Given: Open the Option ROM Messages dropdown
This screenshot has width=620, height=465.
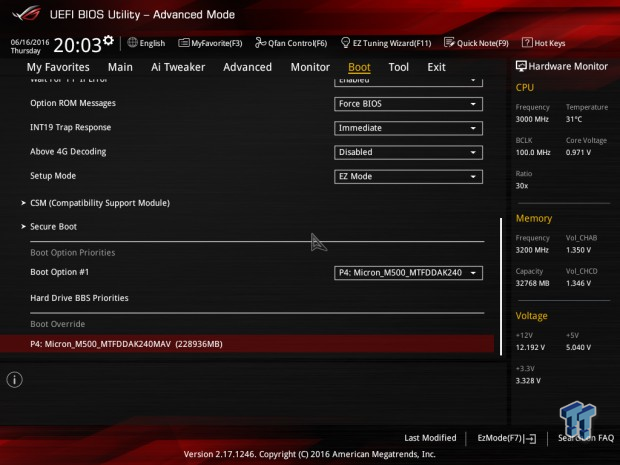Looking at the screenshot, I should pyautogui.click(x=408, y=104).
